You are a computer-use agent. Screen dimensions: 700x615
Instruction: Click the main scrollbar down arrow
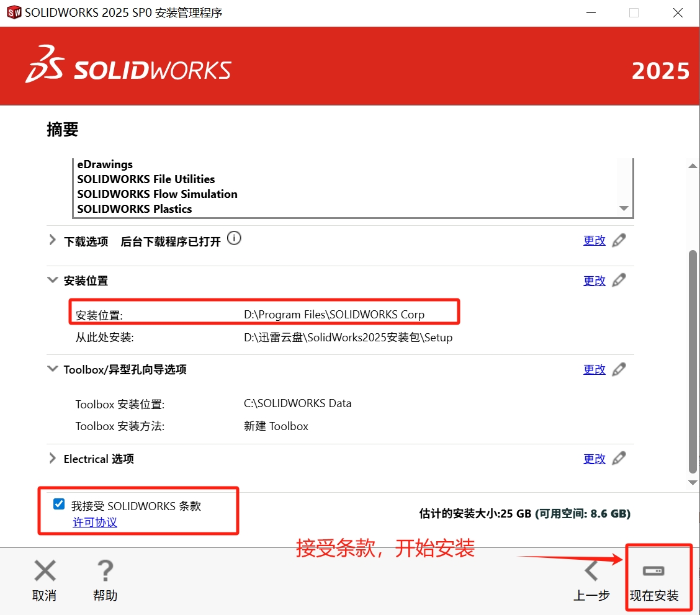(693, 482)
